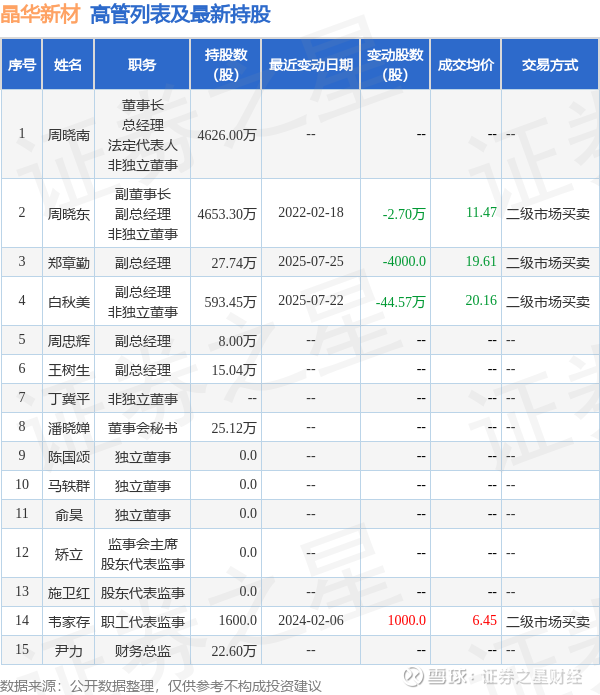Click the 变动股数(股) column header
The width and height of the screenshot is (600, 695).
click(x=395, y=65)
